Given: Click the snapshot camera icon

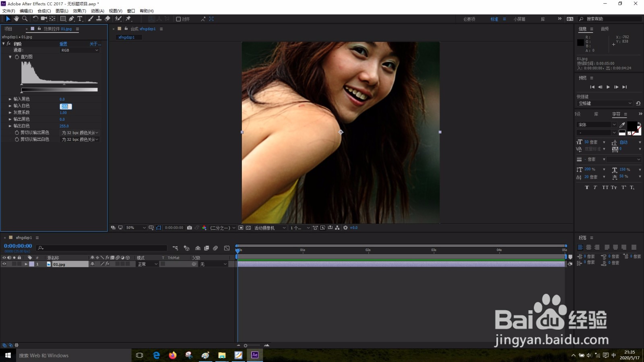Looking at the screenshot, I should [x=190, y=228].
